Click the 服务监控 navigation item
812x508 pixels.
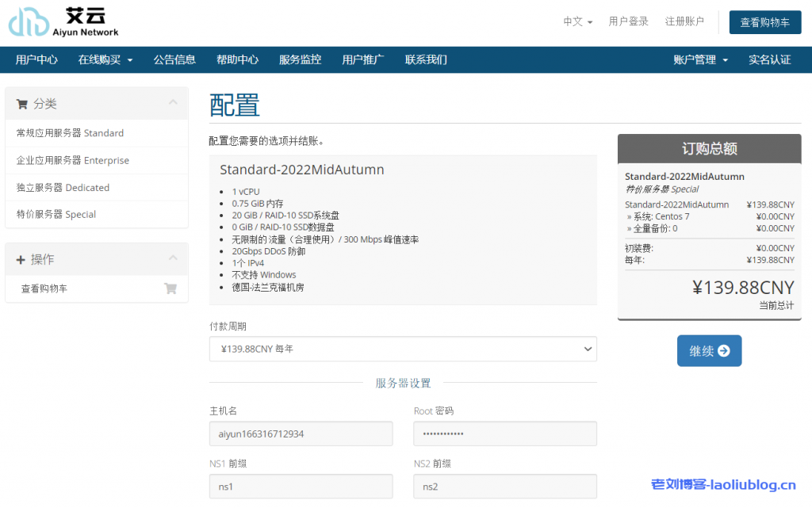pos(300,59)
